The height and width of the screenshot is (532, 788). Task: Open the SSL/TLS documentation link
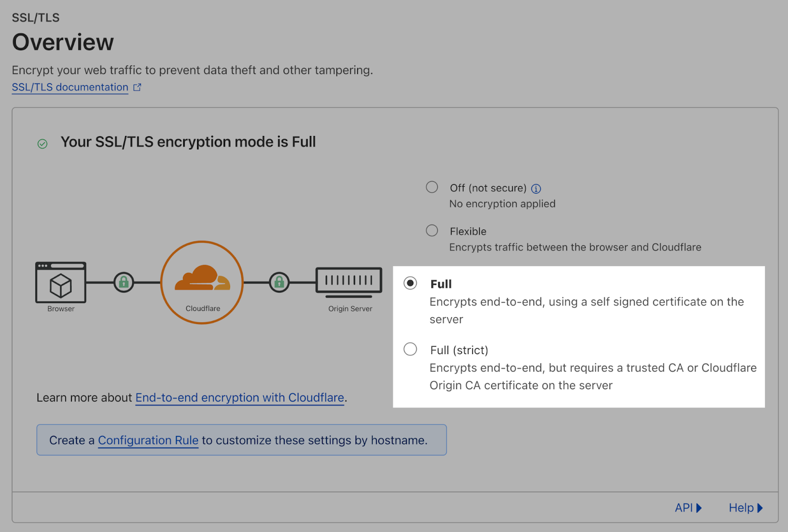69,87
